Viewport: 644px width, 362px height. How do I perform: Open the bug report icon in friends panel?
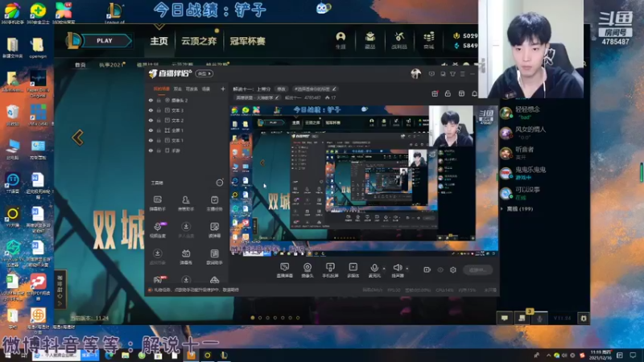tap(584, 318)
